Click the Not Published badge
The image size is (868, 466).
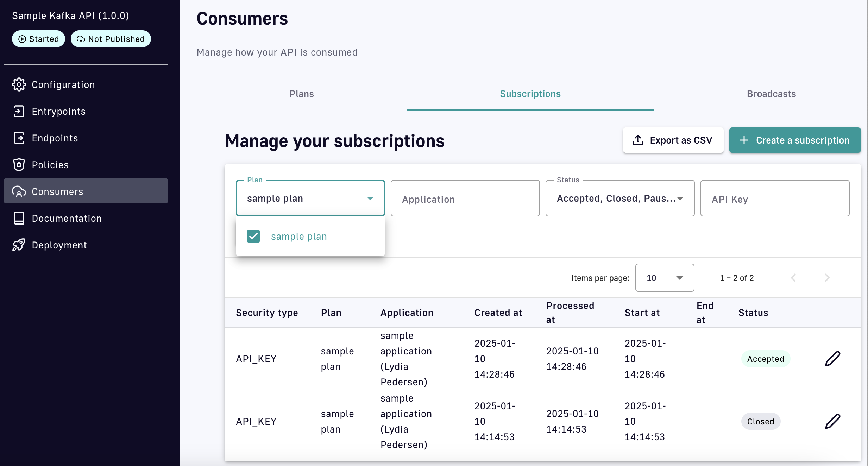pyautogui.click(x=111, y=39)
